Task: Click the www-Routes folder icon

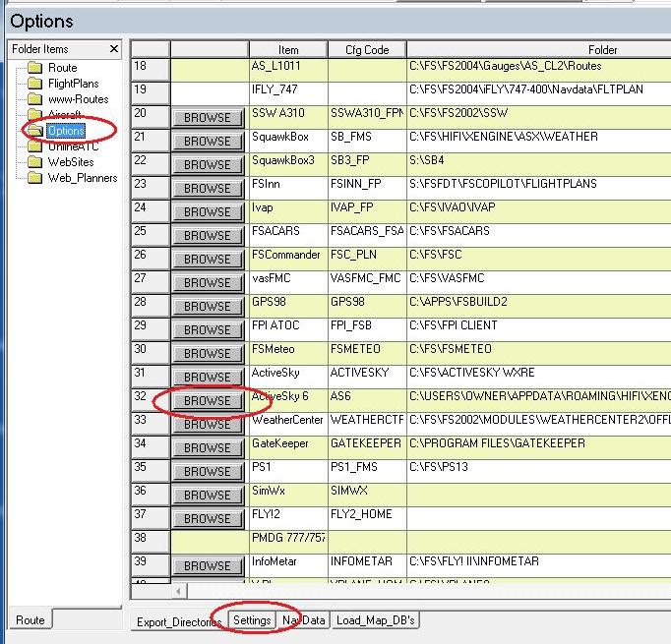Action: (x=34, y=99)
